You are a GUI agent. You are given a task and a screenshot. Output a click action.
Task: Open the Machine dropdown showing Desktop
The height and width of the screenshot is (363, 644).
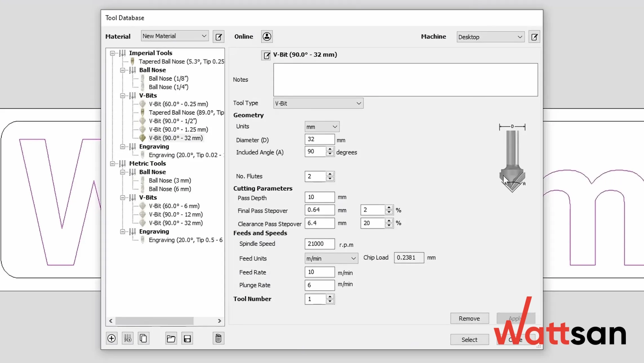pyautogui.click(x=490, y=37)
